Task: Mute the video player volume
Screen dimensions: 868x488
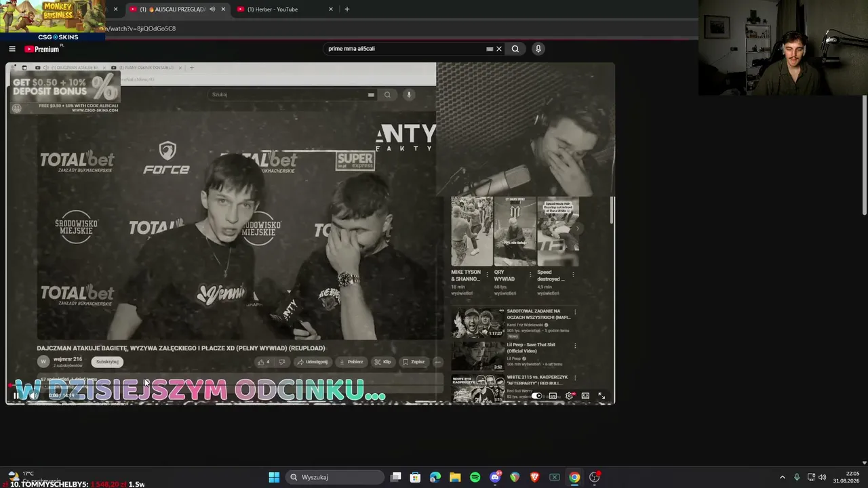Action: pos(33,396)
